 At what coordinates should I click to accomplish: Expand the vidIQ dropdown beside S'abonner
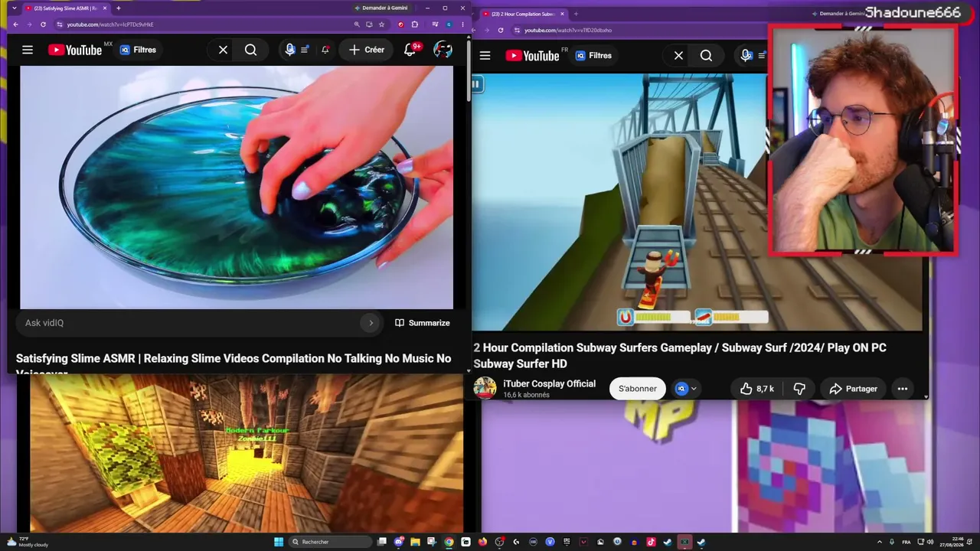[x=687, y=389]
